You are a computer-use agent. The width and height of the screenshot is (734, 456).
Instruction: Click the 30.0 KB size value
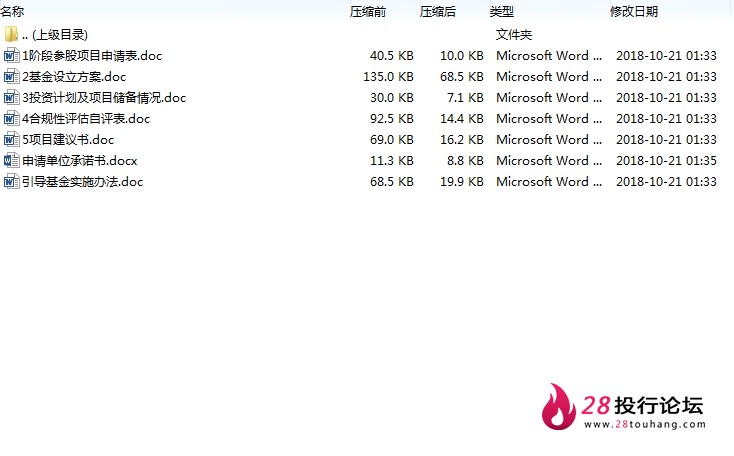(x=392, y=98)
